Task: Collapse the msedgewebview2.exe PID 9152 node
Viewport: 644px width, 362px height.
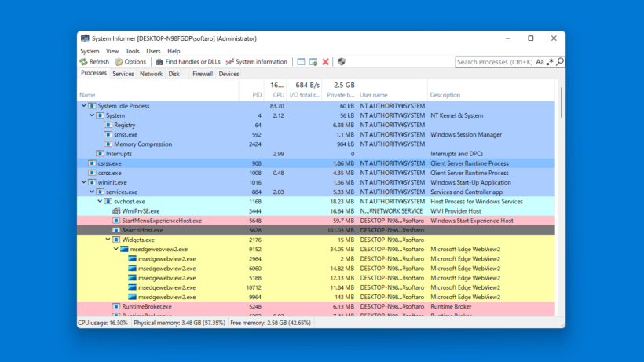Action: [x=115, y=249]
